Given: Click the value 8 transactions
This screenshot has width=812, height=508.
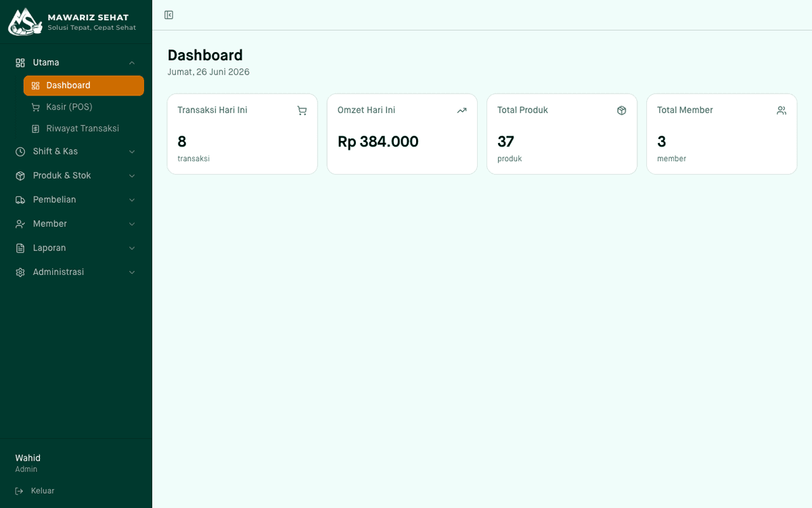Looking at the screenshot, I should pos(182,142).
